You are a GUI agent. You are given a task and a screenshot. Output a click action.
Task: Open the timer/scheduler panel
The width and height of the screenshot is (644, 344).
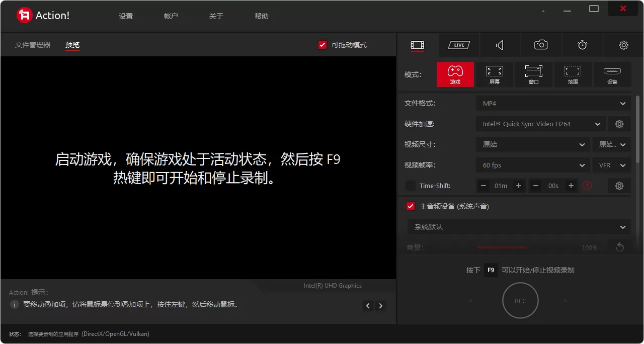[582, 45]
